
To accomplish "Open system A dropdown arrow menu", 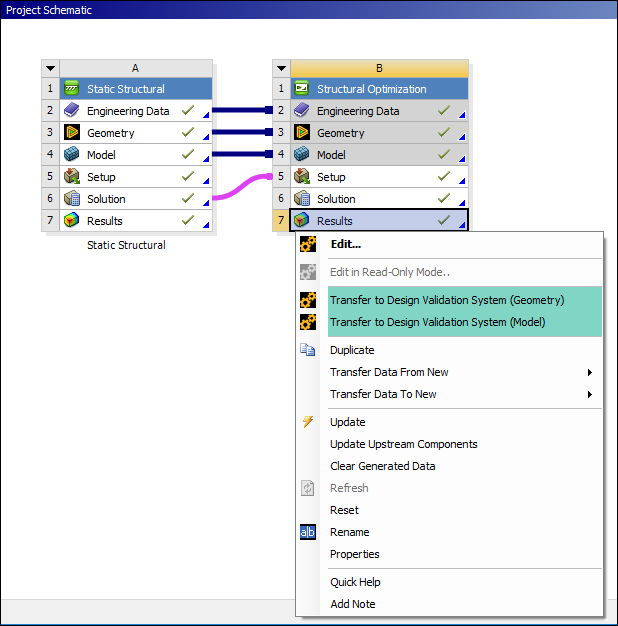I will [x=50, y=68].
